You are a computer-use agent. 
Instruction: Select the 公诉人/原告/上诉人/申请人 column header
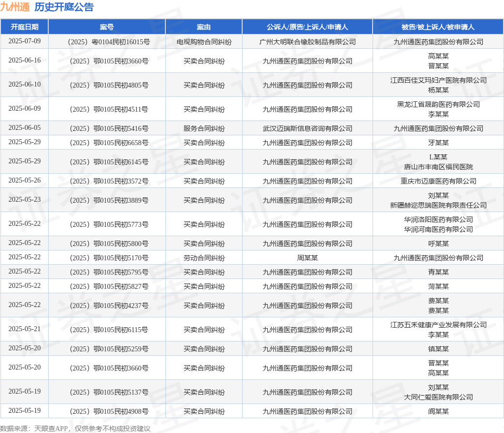307,27
